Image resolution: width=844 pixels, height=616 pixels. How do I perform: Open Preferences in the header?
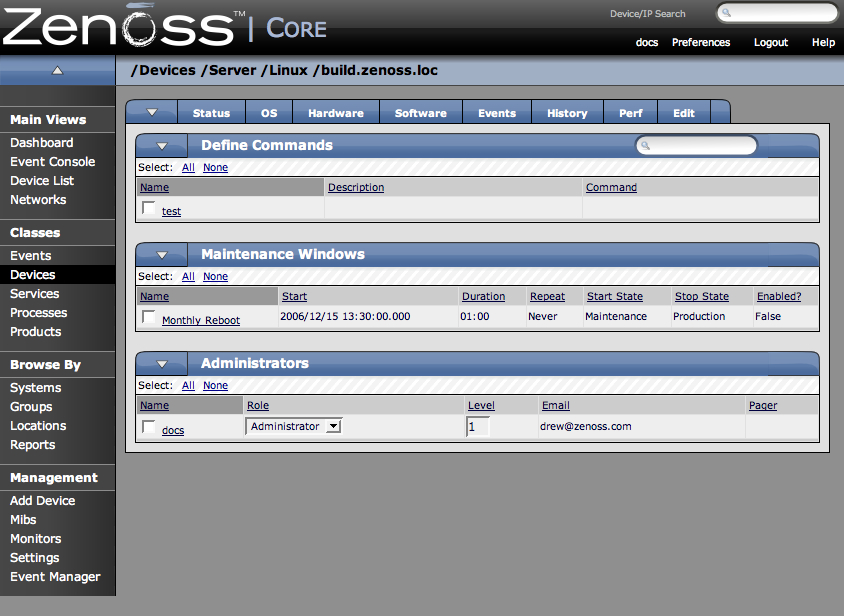pos(701,42)
